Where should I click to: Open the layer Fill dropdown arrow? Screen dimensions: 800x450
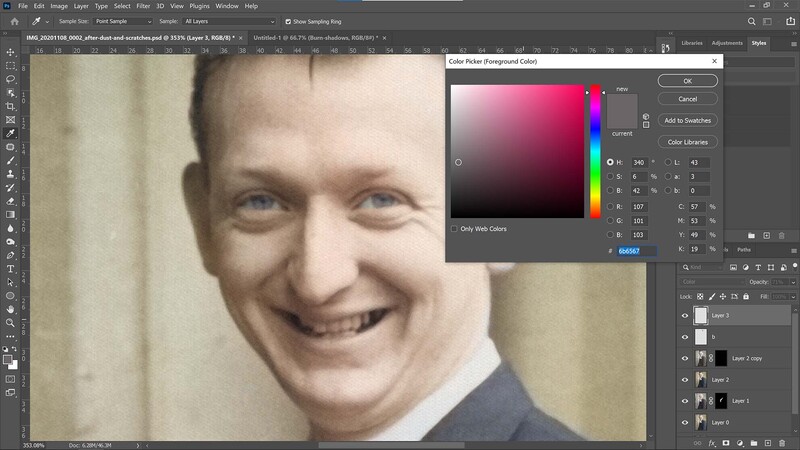793,296
